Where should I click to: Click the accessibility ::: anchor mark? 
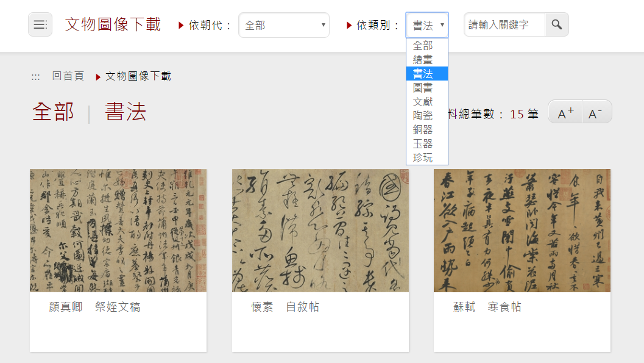pos(36,76)
